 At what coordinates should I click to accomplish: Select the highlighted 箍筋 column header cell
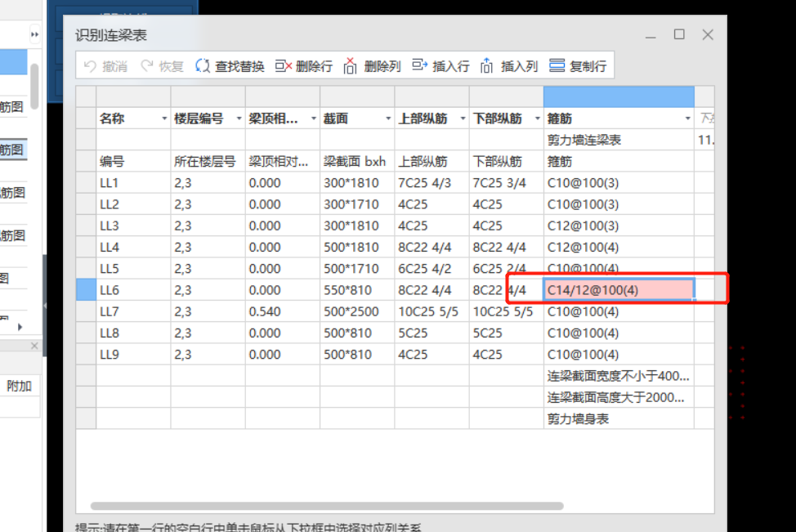[619, 97]
